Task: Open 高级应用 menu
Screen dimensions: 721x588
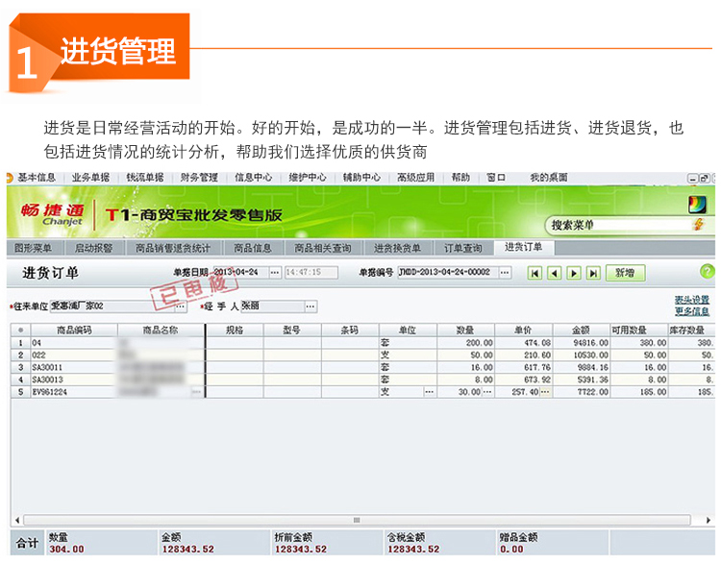Action: [415, 178]
